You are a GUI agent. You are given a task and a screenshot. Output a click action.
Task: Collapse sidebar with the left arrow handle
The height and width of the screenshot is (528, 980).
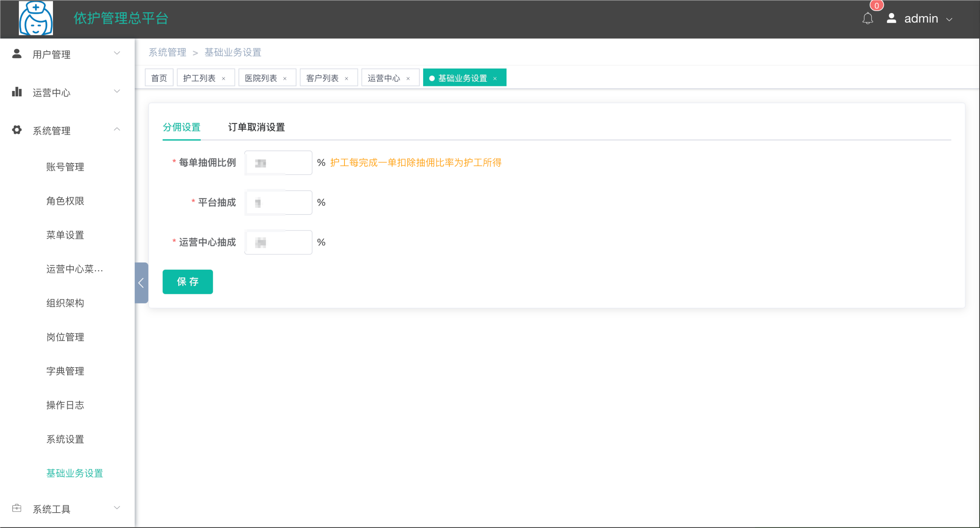click(x=141, y=283)
